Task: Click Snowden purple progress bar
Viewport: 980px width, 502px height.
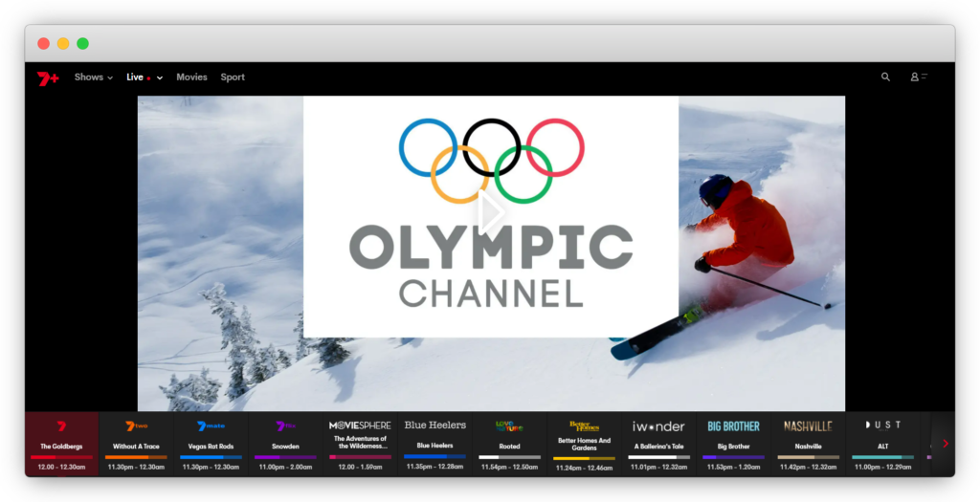Action: (285, 457)
